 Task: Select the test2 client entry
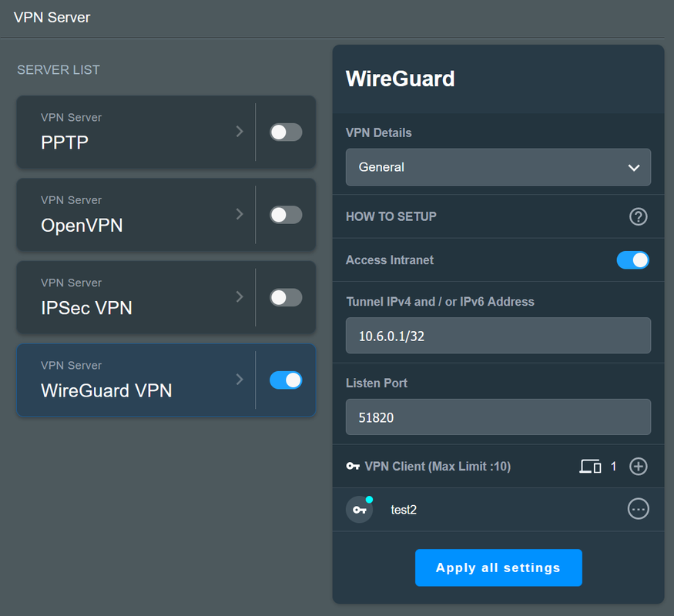coord(498,510)
